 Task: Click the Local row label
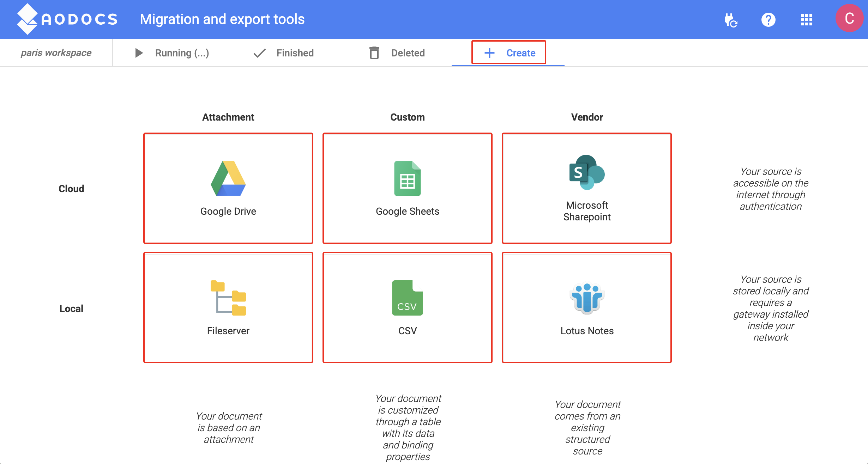(71, 309)
